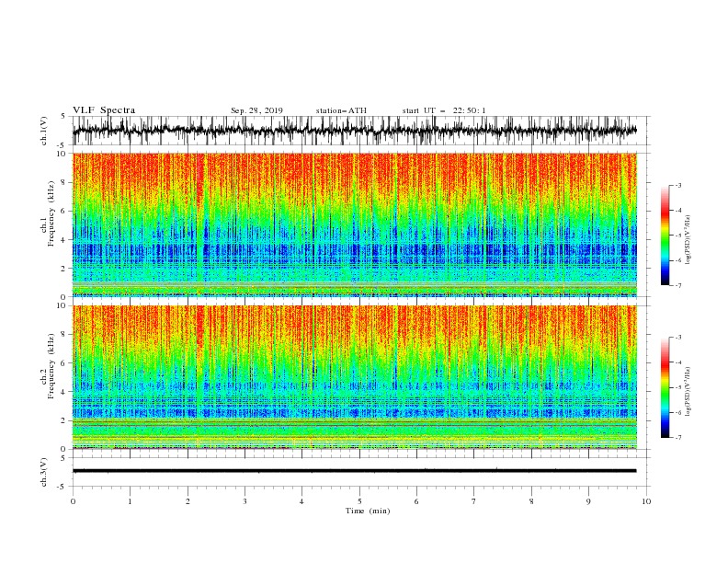
Task: Click the ch.1 time-series waveform trace
Action: tap(354, 131)
